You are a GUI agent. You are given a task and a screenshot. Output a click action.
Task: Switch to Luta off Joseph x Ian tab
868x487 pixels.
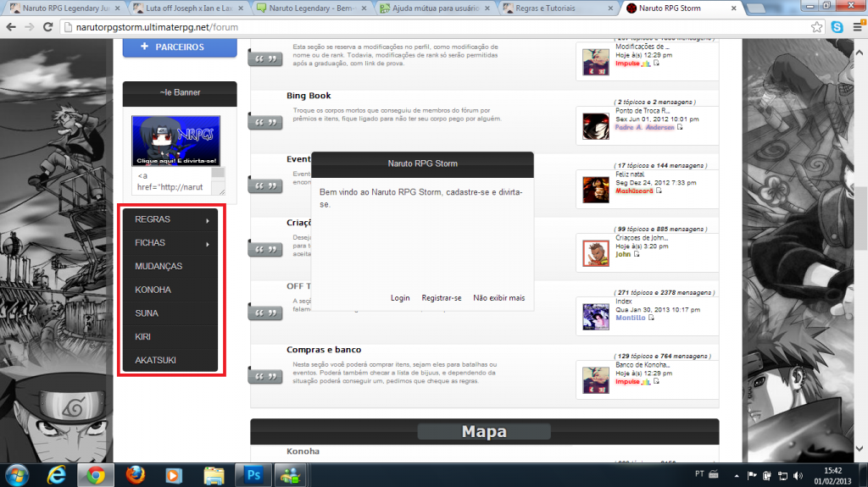tap(188, 8)
